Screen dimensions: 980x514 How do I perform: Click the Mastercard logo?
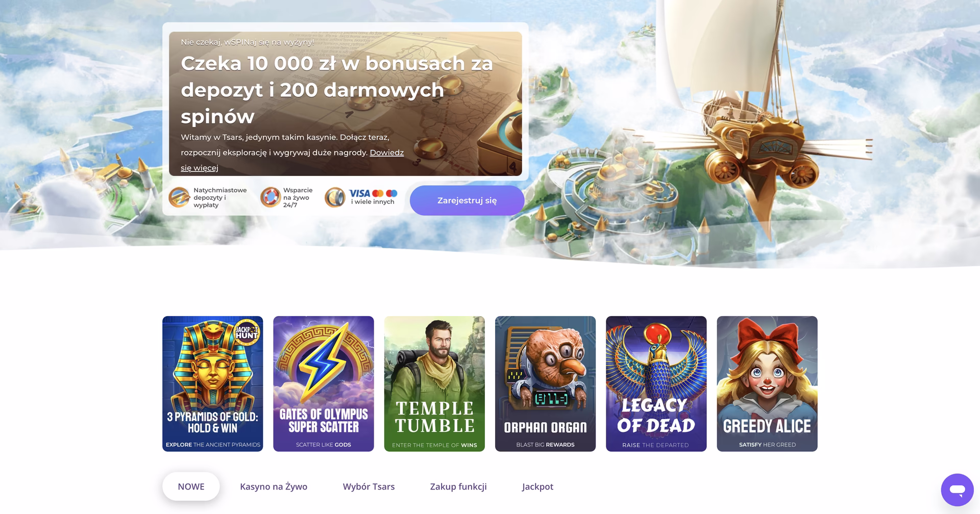click(x=378, y=193)
